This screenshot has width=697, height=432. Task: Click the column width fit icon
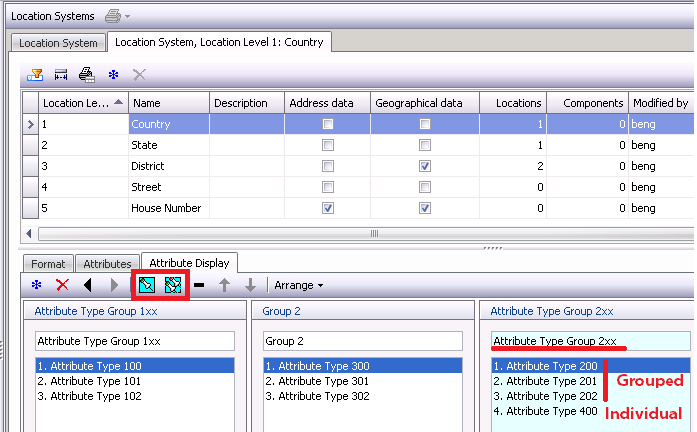[61, 75]
